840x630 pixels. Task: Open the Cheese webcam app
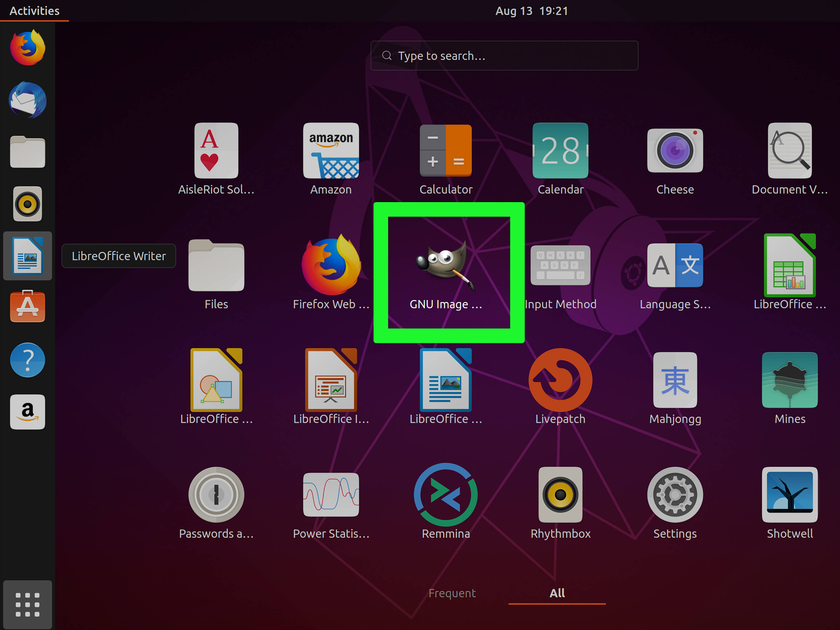pos(675,151)
